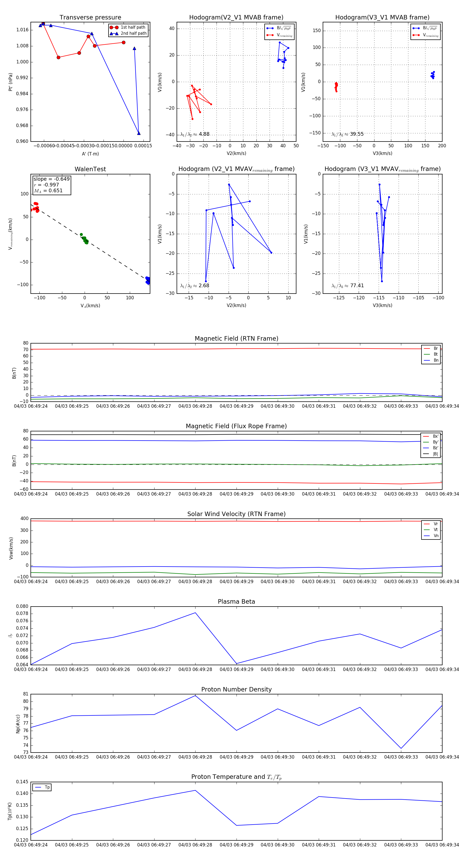The image size is (473, 868).
Task: Click the "Transverse pressure" plot title
Action: click(x=90, y=18)
